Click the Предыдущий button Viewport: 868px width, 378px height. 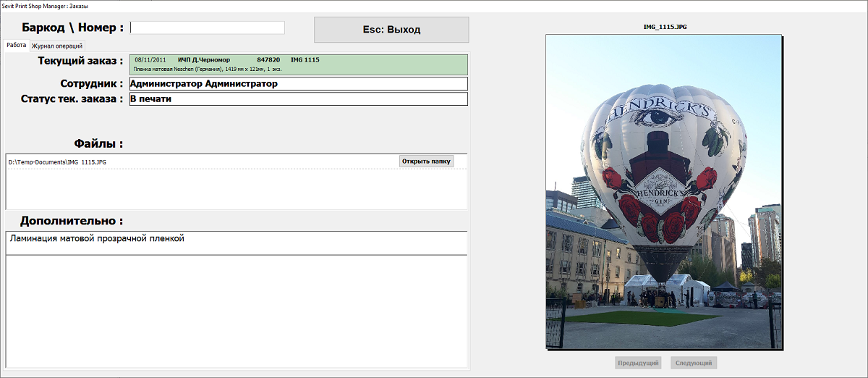pyautogui.click(x=638, y=363)
